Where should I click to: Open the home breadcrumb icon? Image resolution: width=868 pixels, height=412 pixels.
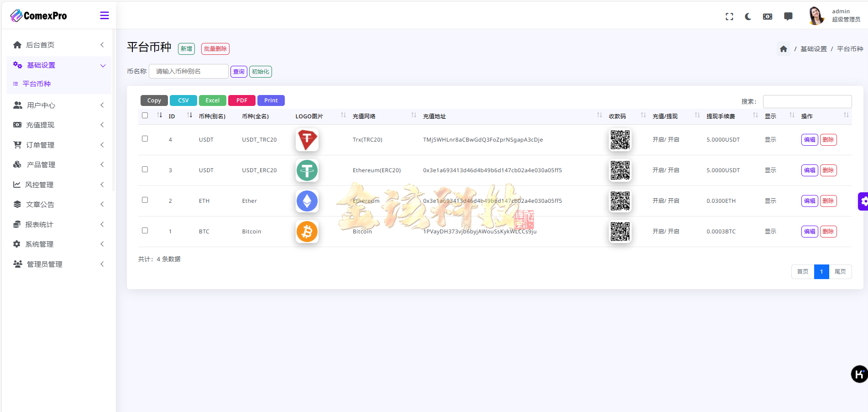pos(784,48)
